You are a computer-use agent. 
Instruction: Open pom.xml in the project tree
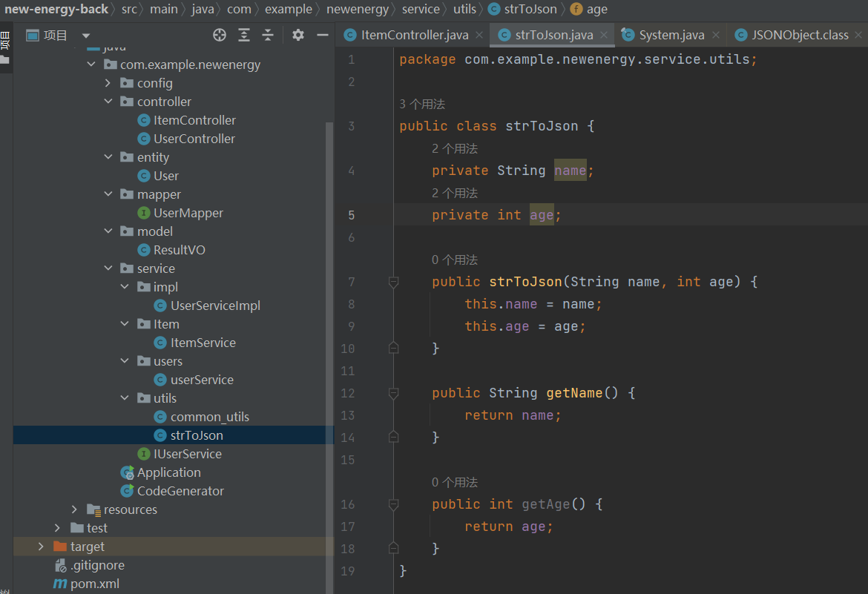coord(94,584)
